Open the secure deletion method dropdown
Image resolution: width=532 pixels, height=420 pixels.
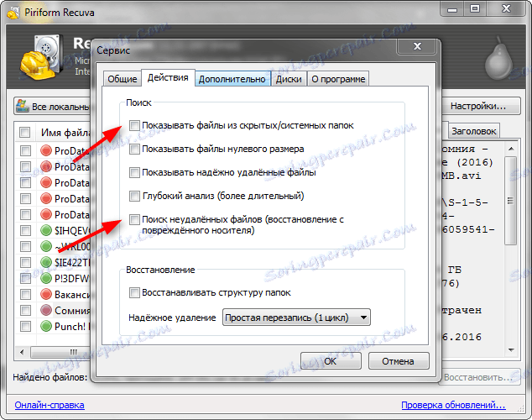[x=296, y=318]
